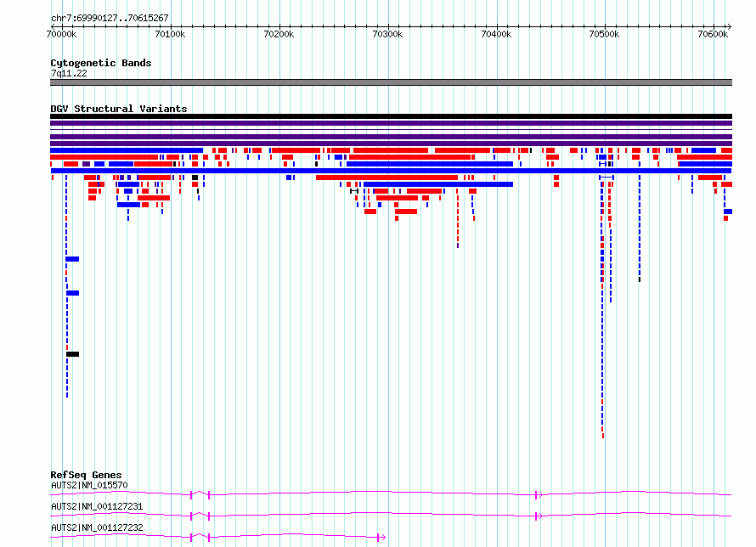Select the long red variant below the full-width blue bar

click(x=386, y=178)
